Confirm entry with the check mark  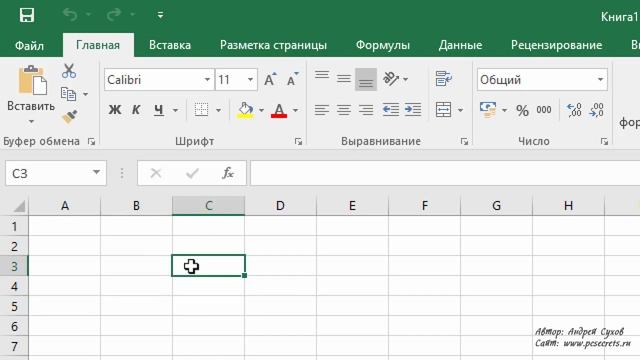tap(192, 173)
